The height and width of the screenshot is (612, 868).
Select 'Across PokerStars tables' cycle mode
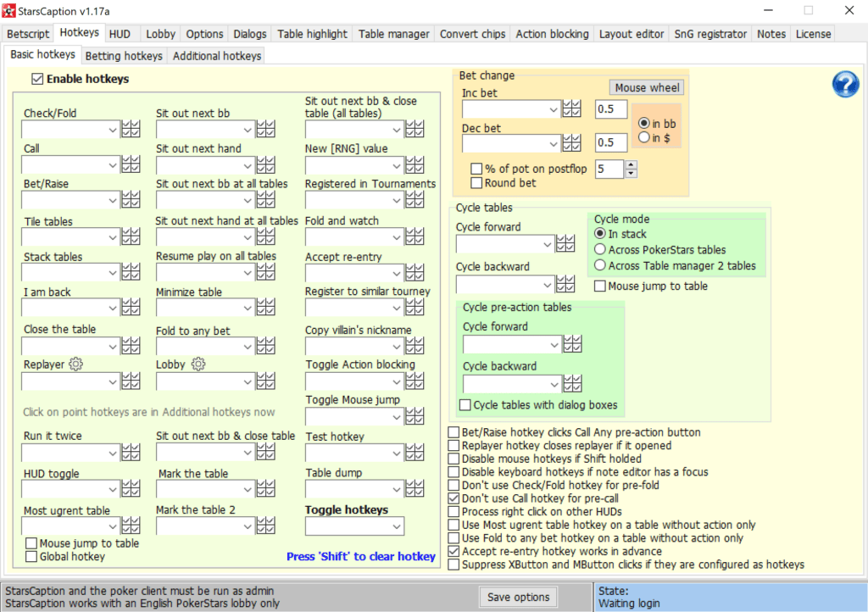click(x=599, y=249)
